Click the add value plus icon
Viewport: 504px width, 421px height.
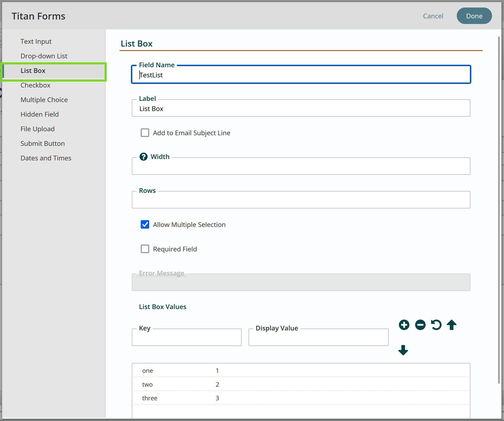404,325
